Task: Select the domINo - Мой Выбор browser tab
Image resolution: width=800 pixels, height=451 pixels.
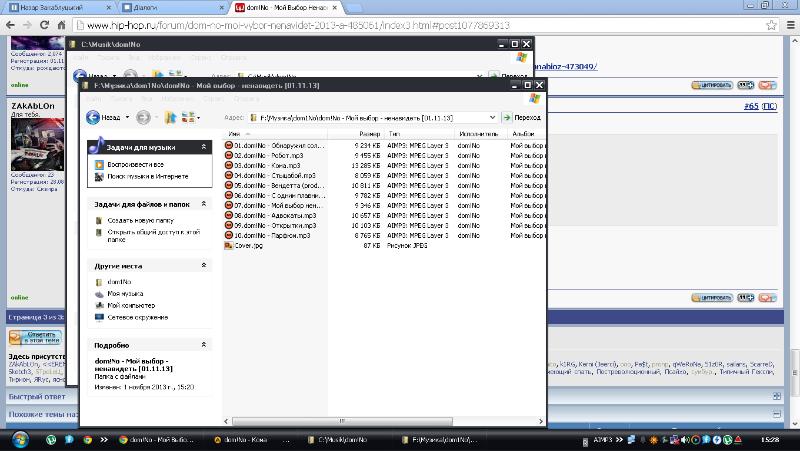Action: [287, 8]
